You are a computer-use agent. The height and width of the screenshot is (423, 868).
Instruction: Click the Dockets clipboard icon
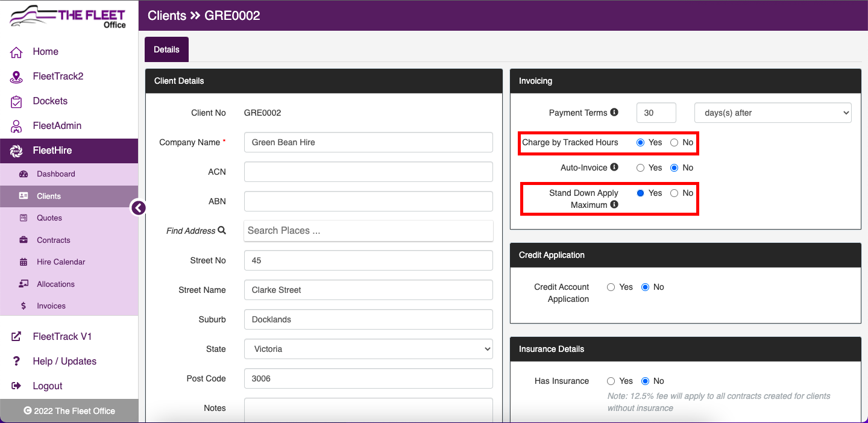(17, 101)
